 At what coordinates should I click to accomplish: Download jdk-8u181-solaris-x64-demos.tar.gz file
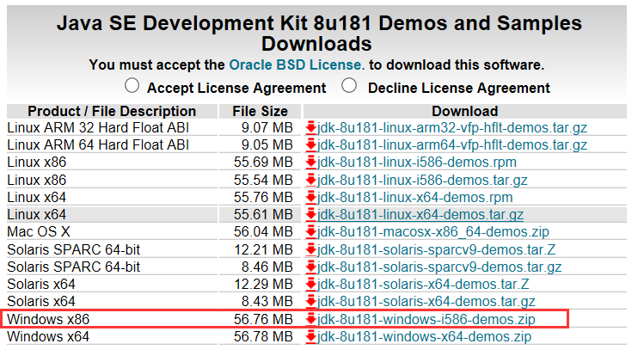(426, 302)
